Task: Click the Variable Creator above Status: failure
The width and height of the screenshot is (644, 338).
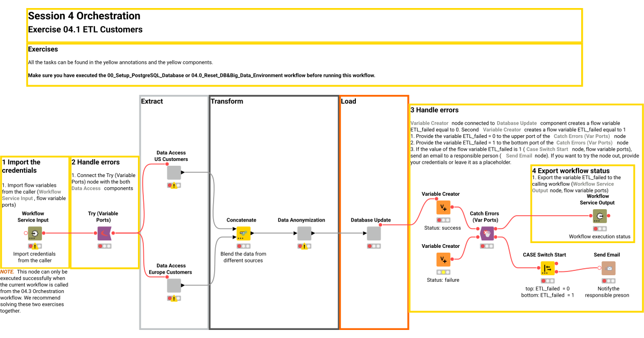Action: [x=443, y=259]
